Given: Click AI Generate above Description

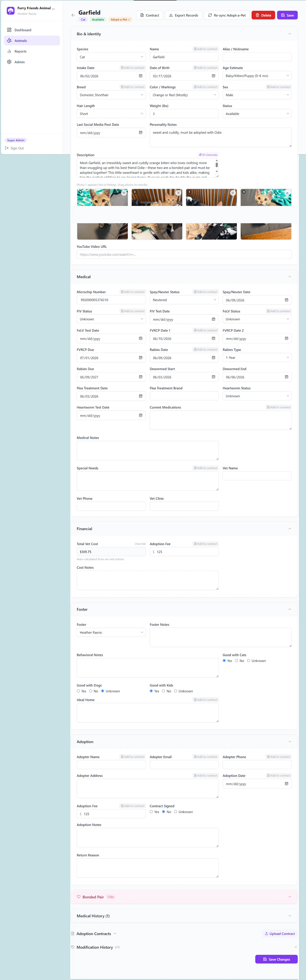Looking at the screenshot, I should [x=208, y=155].
